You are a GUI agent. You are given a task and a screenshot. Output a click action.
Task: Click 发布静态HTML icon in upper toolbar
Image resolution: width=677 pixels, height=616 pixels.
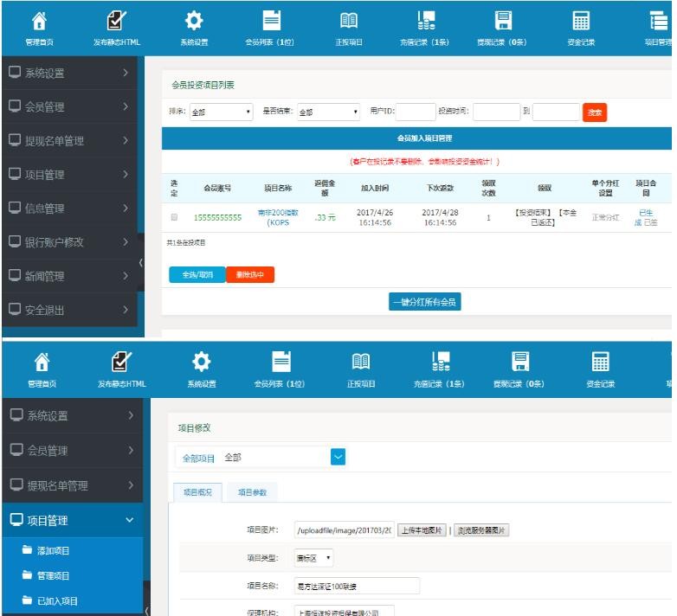click(117, 21)
